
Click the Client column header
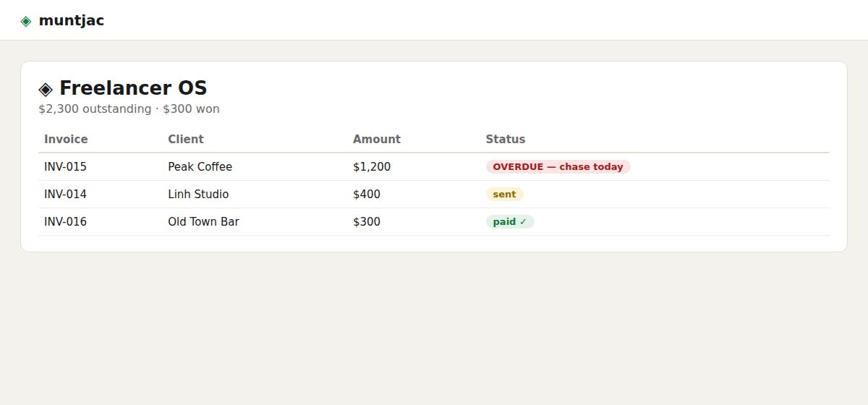click(x=186, y=140)
